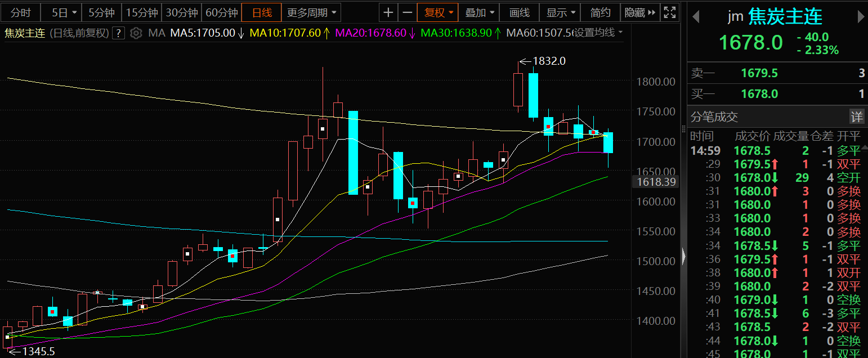This screenshot has height=358, width=868.
Task: Go to next contract with right arrow
Action: coord(860,17)
